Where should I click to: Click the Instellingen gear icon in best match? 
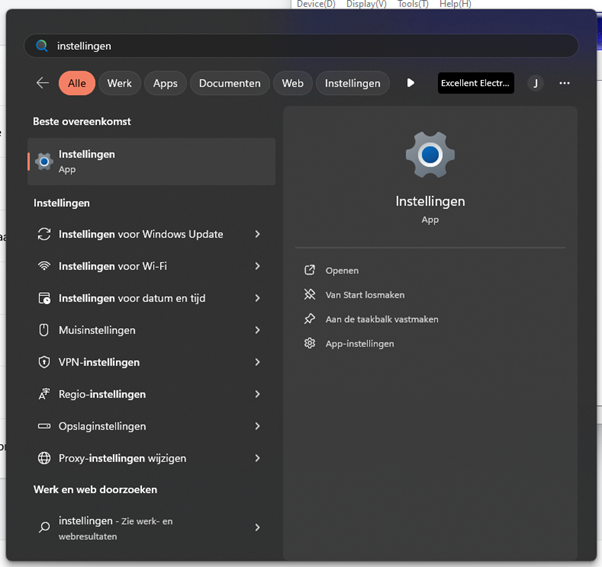coord(44,162)
